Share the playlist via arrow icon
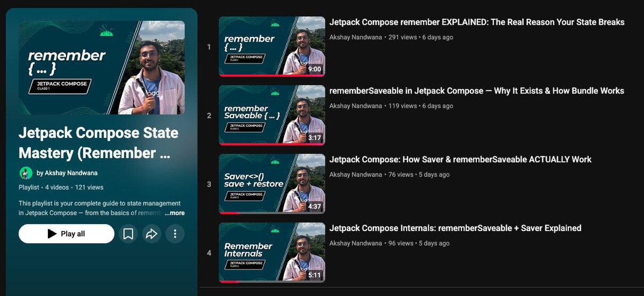This screenshot has height=296, width=644. click(151, 234)
